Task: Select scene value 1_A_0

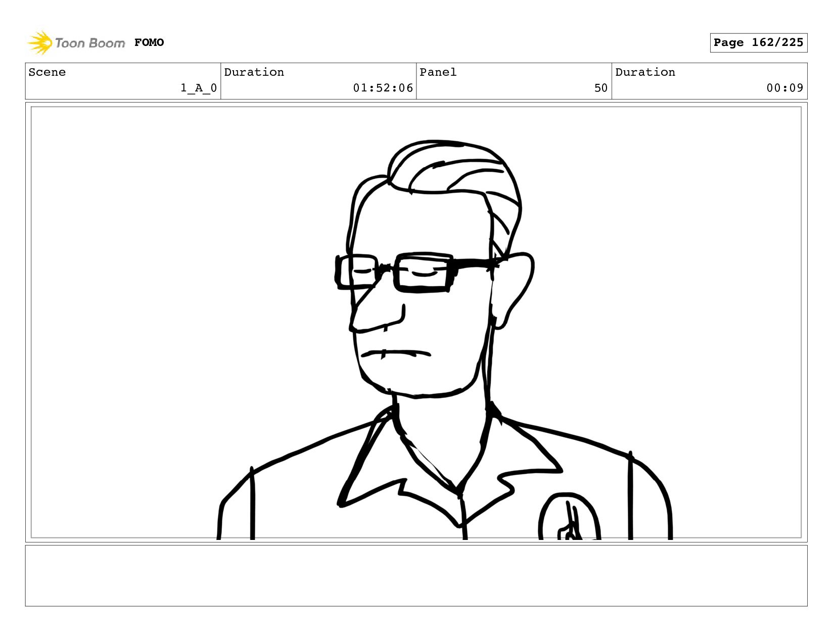Action: click(x=199, y=88)
